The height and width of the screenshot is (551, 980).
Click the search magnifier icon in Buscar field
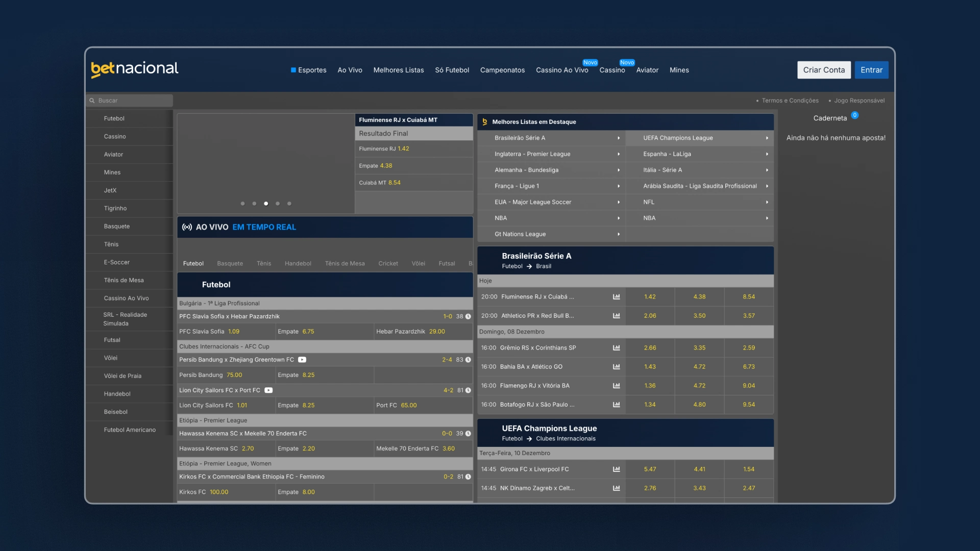pos(92,101)
